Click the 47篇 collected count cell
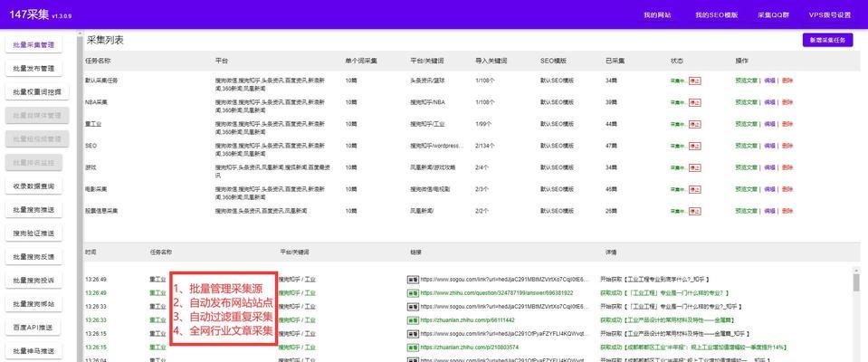Image resolution: width=868 pixels, height=362 pixels. (x=611, y=146)
